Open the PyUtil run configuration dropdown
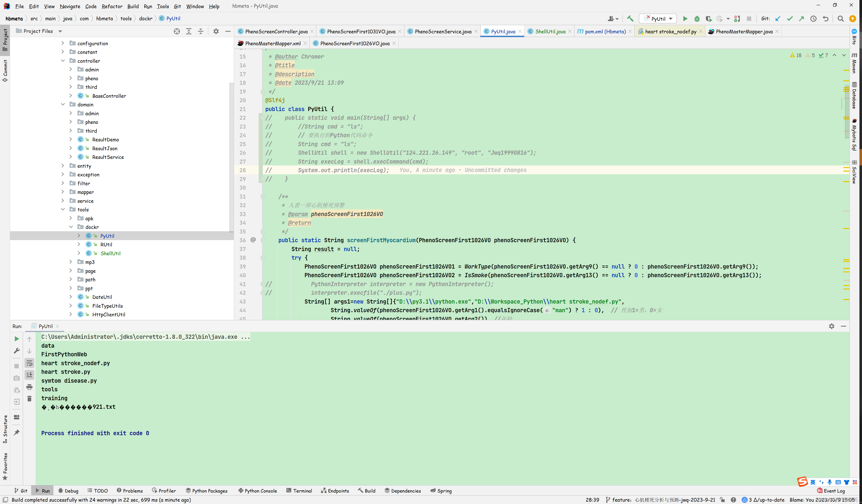Viewport: 862px width, 504px height. coord(658,19)
